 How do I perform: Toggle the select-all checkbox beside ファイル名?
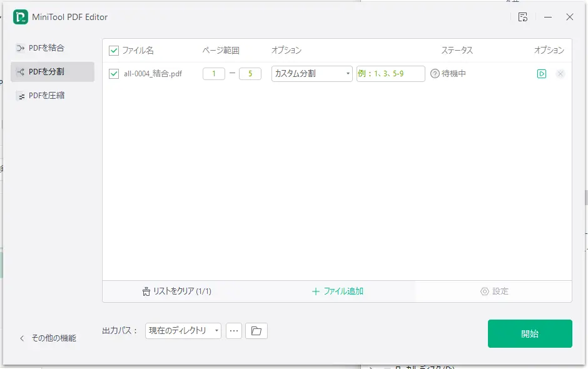point(114,51)
